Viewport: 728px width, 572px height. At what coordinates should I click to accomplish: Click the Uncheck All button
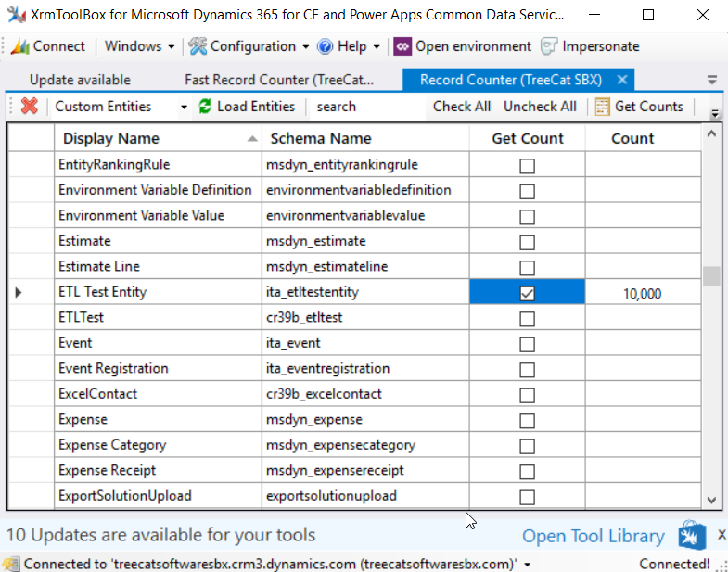(x=540, y=107)
